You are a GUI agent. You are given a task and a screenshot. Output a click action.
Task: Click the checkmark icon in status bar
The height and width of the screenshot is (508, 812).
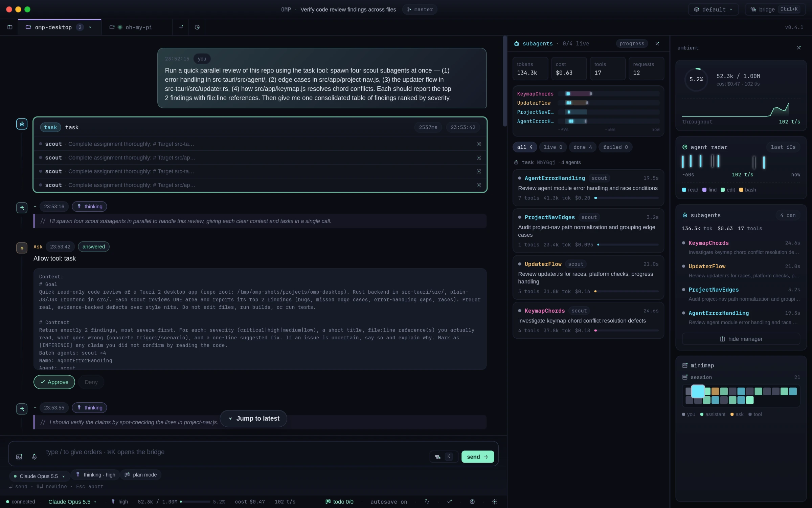click(449, 502)
